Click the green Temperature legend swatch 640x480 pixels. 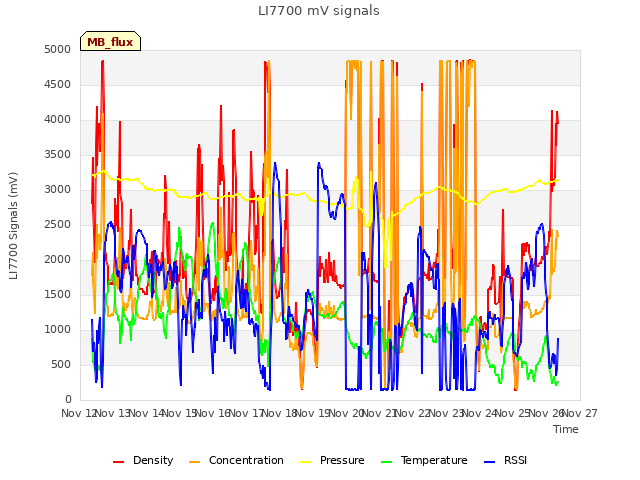pos(387,462)
